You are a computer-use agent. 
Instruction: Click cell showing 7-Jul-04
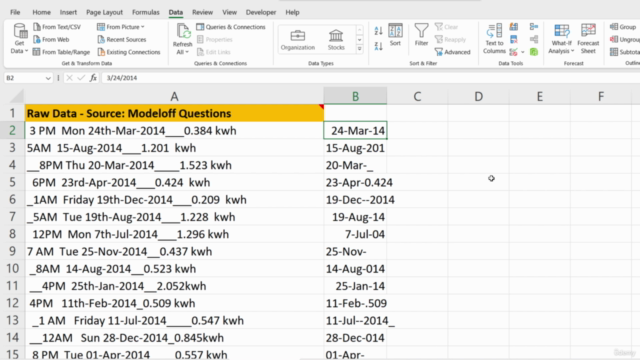point(355,234)
